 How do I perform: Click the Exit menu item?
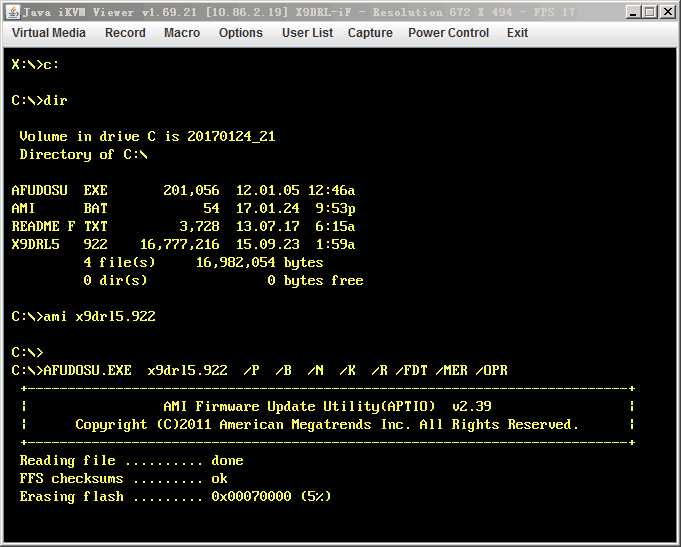pos(517,33)
